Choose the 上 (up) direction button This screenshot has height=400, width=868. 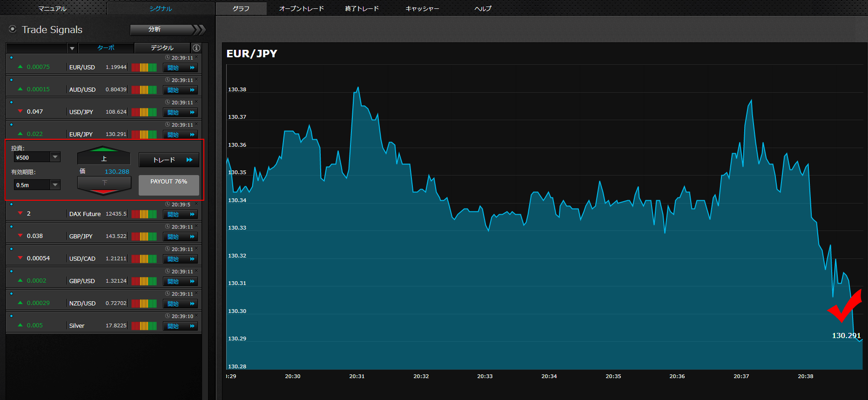pyautogui.click(x=104, y=156)
